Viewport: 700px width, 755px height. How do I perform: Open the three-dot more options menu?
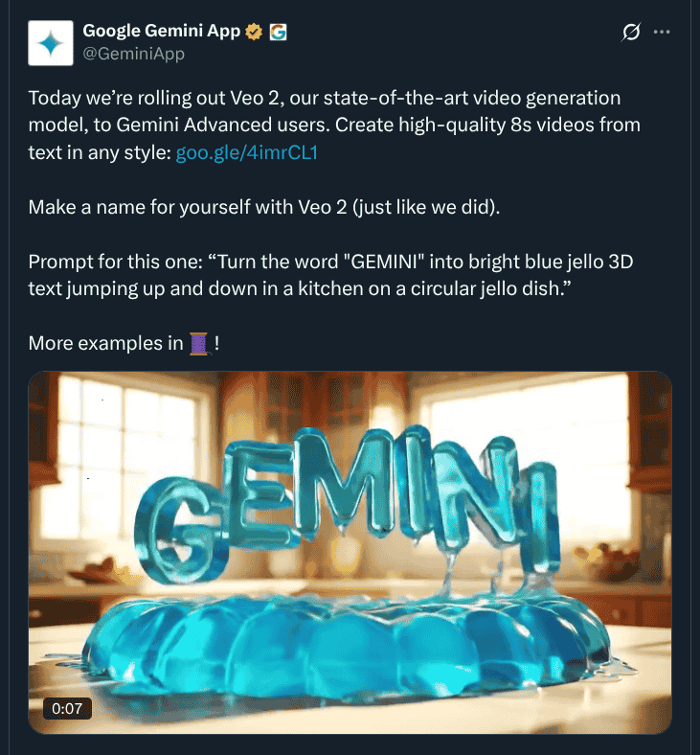tap(662, 32)
